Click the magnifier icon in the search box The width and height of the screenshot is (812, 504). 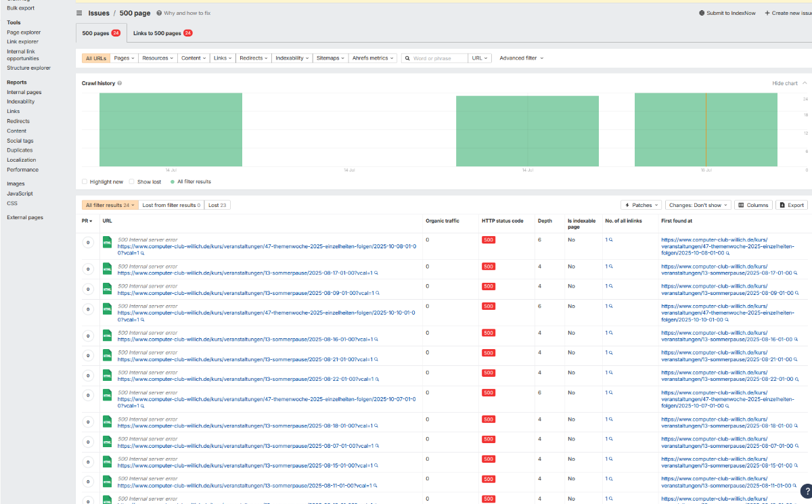pyautogui.click(x=407, y=58)
